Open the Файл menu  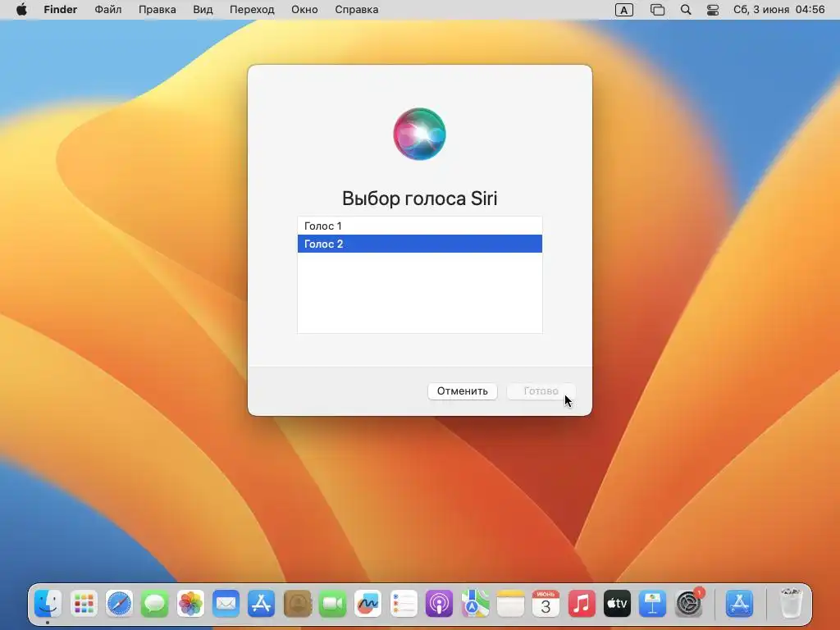tap(107, 10)
